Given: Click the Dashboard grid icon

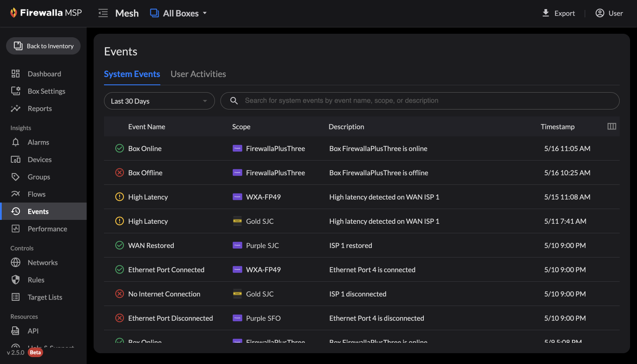Looking at the screenshot, I should 16,74.
